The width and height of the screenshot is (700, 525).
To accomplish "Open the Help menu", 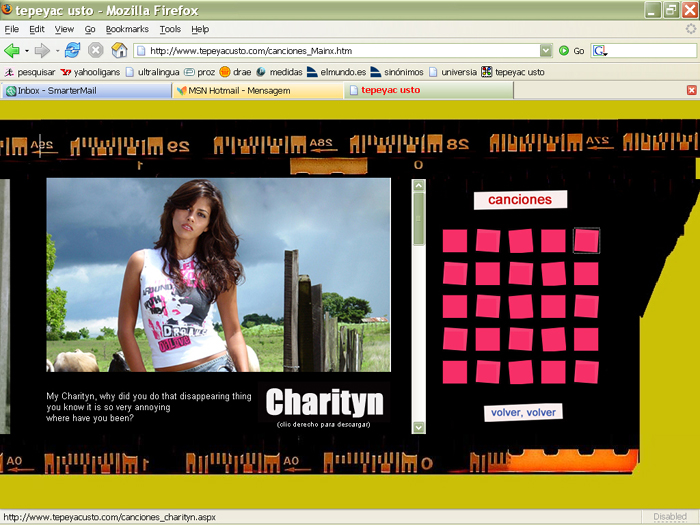I will click(200, 29).
